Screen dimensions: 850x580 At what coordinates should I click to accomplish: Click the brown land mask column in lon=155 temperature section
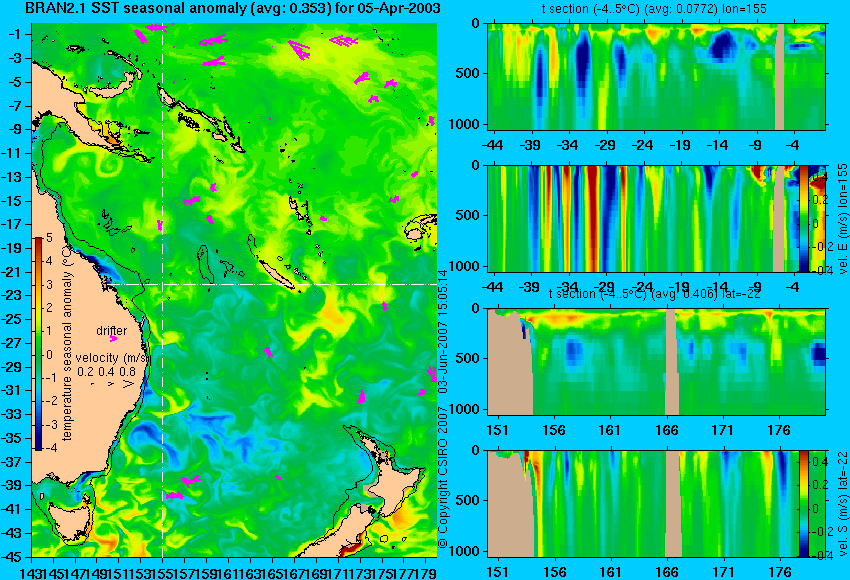point(780,76)
